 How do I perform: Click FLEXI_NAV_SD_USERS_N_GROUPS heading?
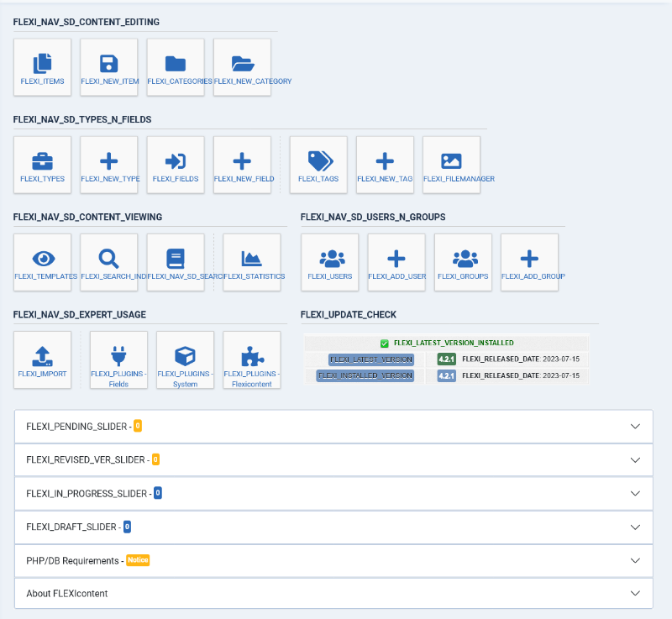coord(373,218)
